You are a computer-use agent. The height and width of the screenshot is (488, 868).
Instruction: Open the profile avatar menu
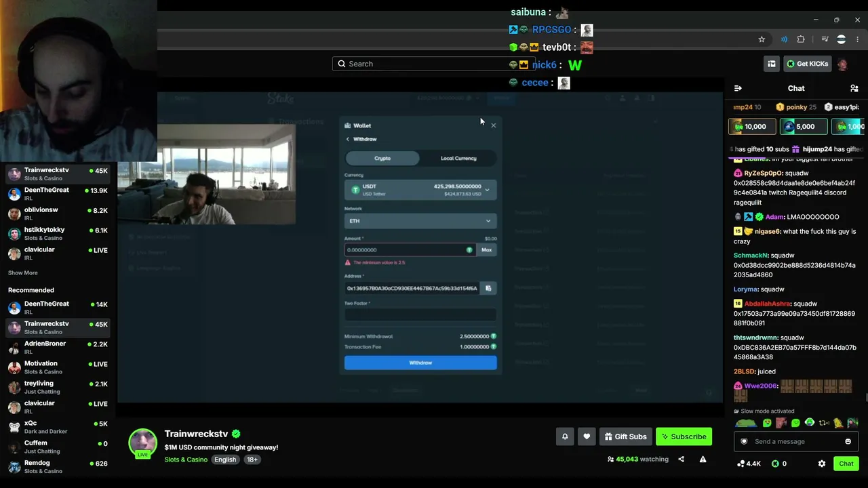842,64
